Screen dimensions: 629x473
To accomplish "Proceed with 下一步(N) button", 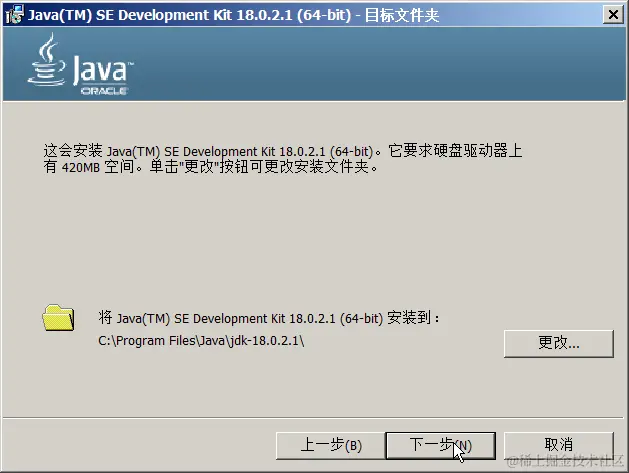I will pyautogui.click(x=440, y=446).
